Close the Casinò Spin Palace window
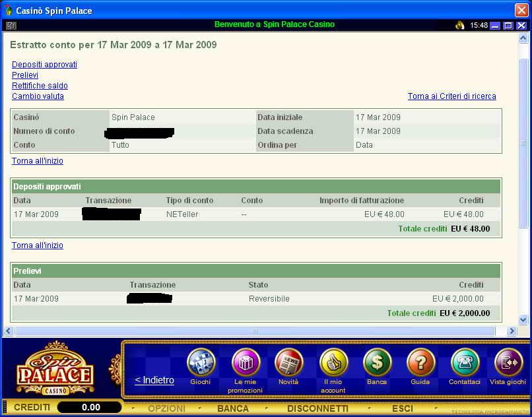This screenshot has height=417, width=532. (x=521, y=10)
